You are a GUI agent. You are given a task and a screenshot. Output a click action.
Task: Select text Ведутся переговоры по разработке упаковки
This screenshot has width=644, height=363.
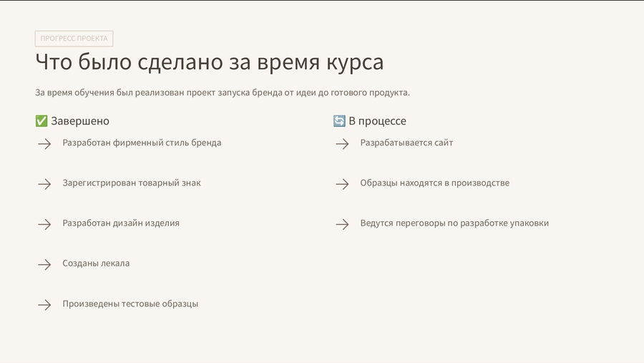(x=454, y=223)
